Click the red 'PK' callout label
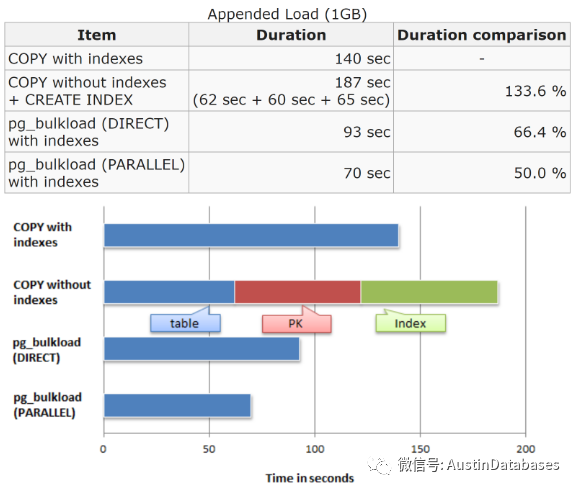 (297, 323)
